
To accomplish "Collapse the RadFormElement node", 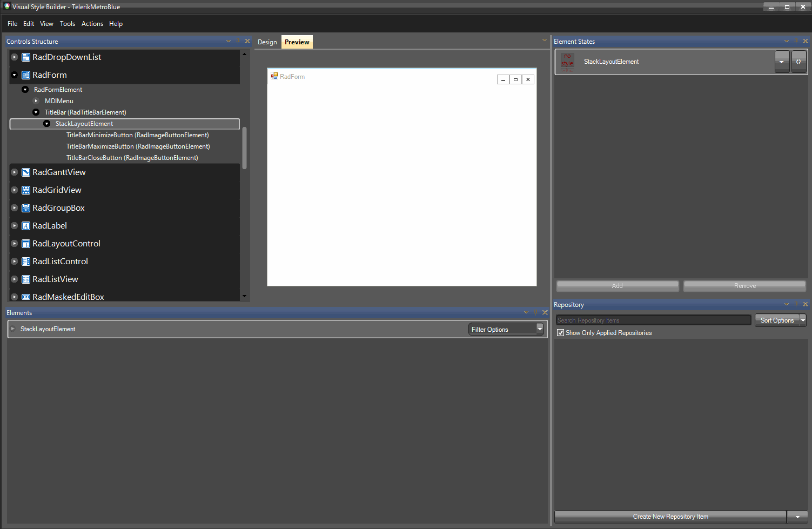I will (25, 90).
